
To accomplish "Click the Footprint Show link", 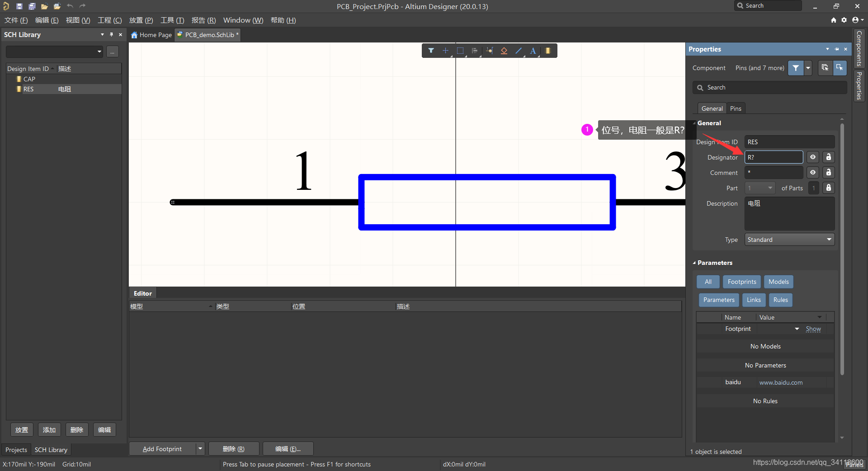I will (813, 329).
